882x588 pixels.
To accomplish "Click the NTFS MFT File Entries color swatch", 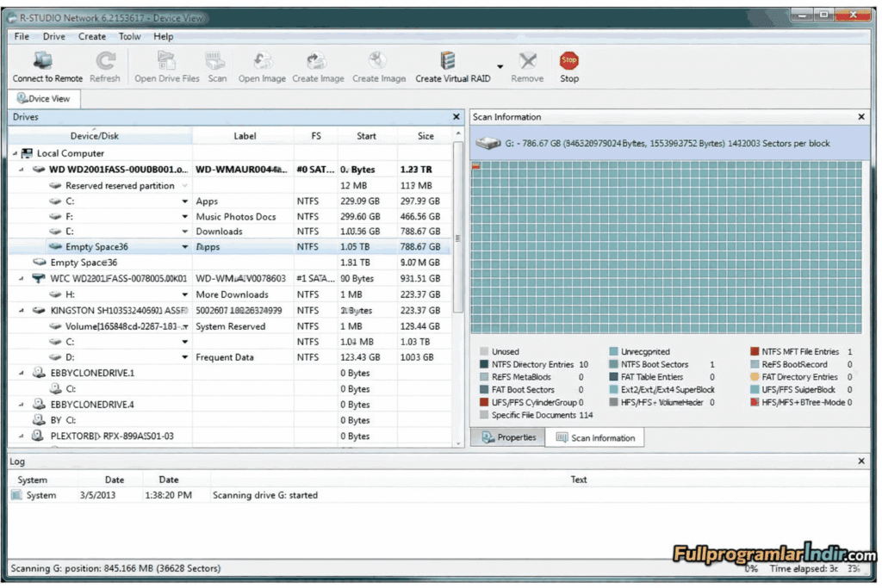I will pyautogui.click(x=755, y=352).
